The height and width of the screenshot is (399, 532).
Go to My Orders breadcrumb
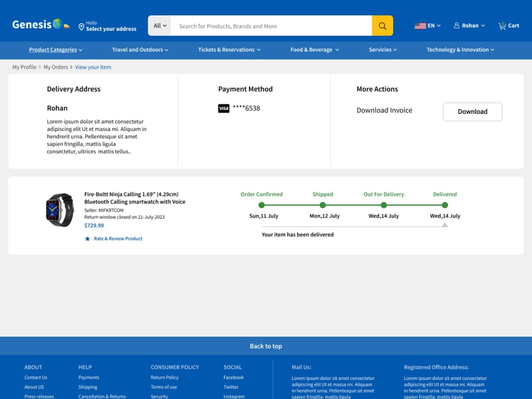tap(56, 67)
